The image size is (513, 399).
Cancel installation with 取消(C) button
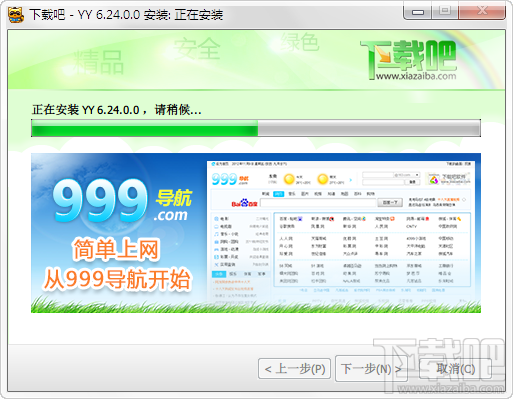[455, 369]
